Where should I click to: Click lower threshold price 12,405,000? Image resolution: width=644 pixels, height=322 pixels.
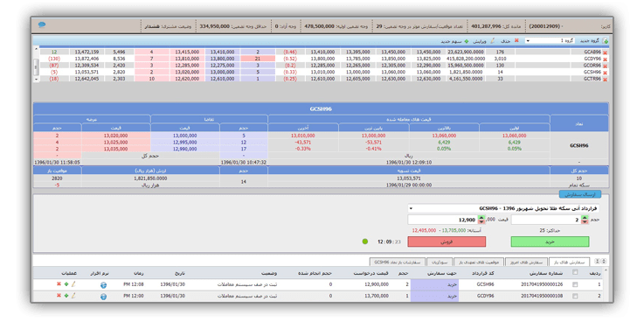pos(424,231)
